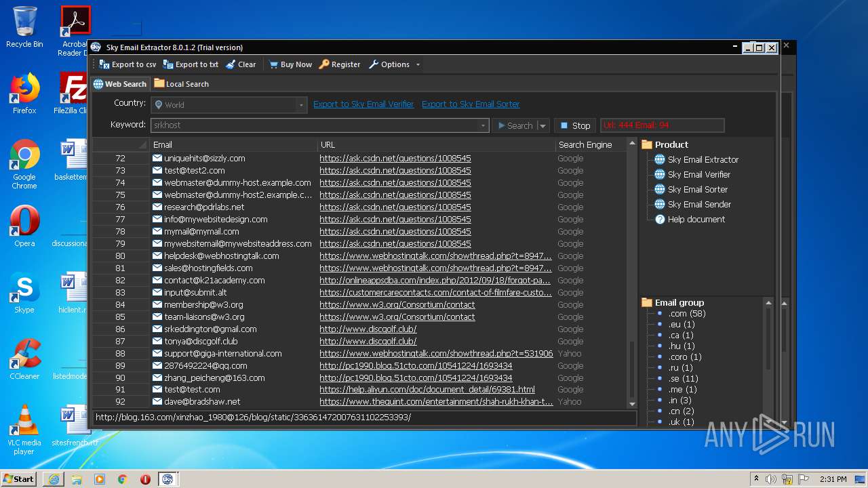Open help.aliyun.com document link

point(427,389)
